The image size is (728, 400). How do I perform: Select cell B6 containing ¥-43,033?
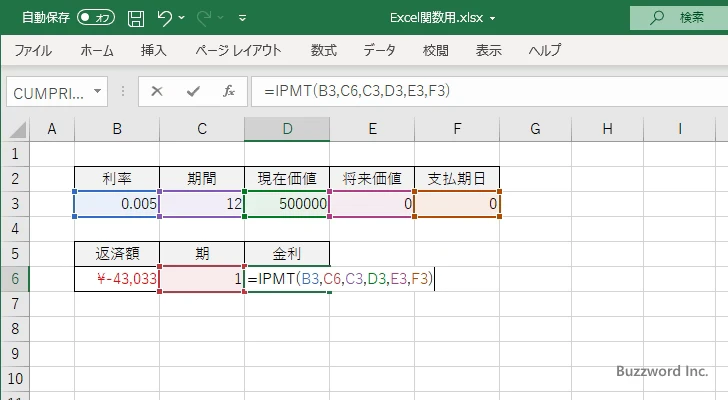116,279
